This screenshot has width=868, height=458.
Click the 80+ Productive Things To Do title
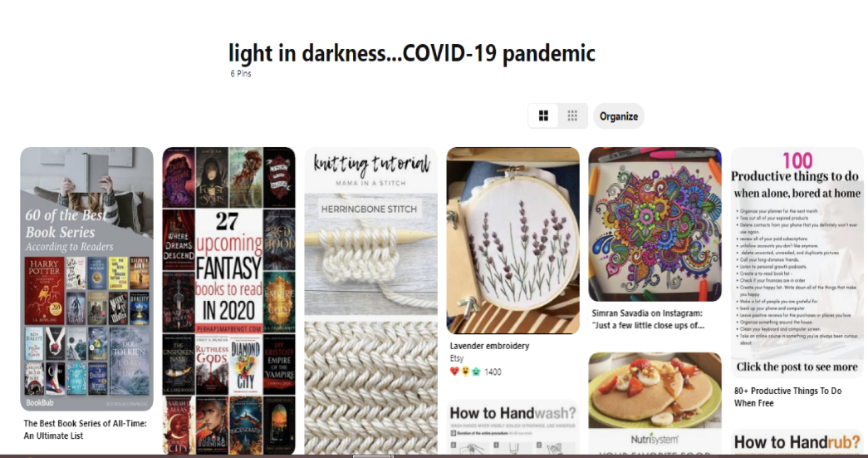pos(787,396)
